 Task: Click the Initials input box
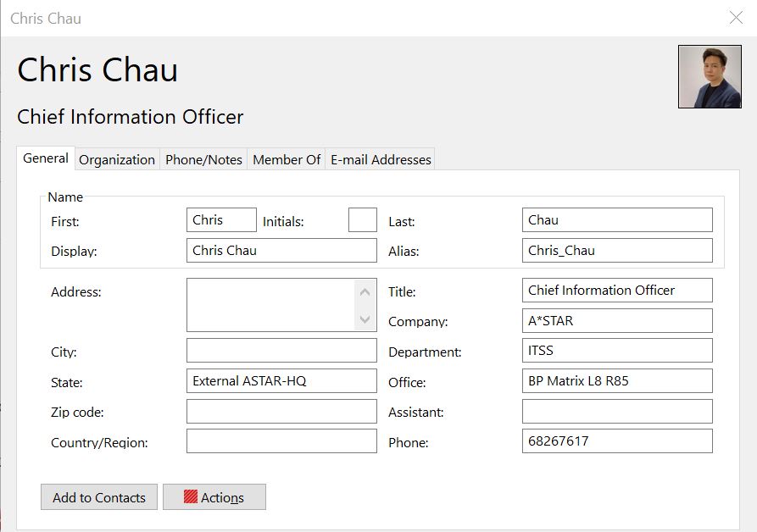tap(363, 220)
